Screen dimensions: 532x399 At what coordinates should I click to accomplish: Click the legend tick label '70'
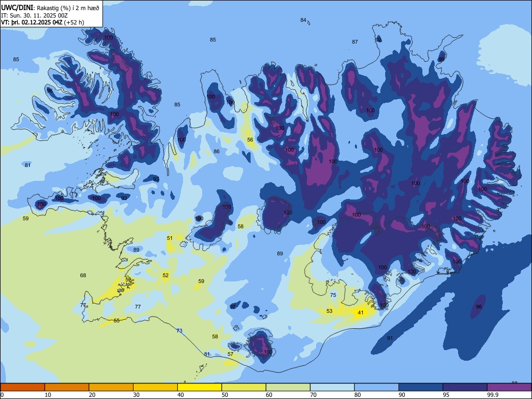pyautogui.click(x=313, y=395)
